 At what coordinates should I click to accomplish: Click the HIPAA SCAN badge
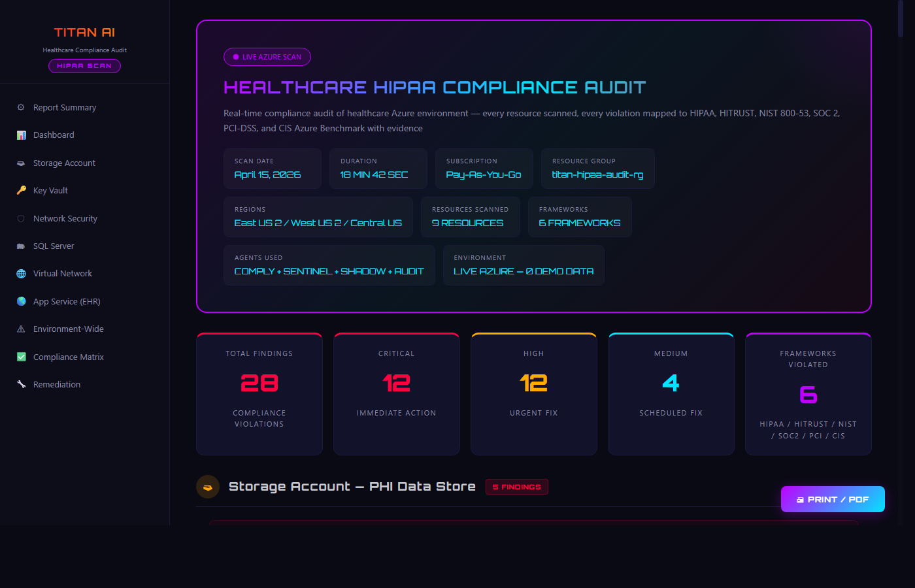tap(85, 65)
